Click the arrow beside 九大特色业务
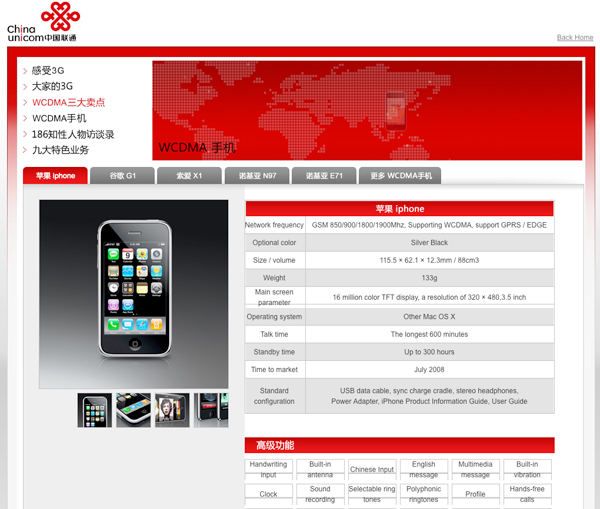600x509 pixels. coord(25,150)
